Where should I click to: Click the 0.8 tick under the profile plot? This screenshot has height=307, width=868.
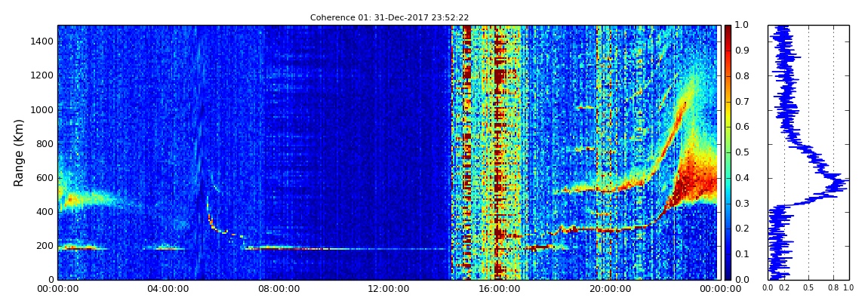tap(833, 287)
